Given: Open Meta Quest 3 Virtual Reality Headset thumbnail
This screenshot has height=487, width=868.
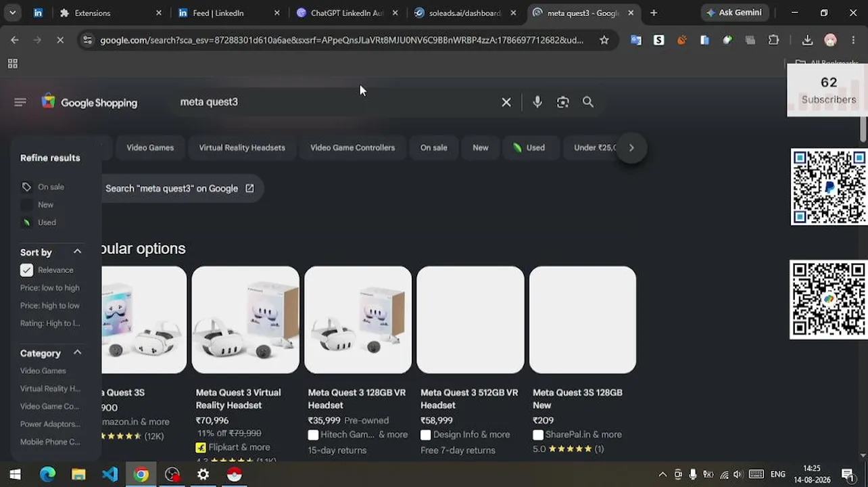Looking at the screenshot, I should (245, 320).
